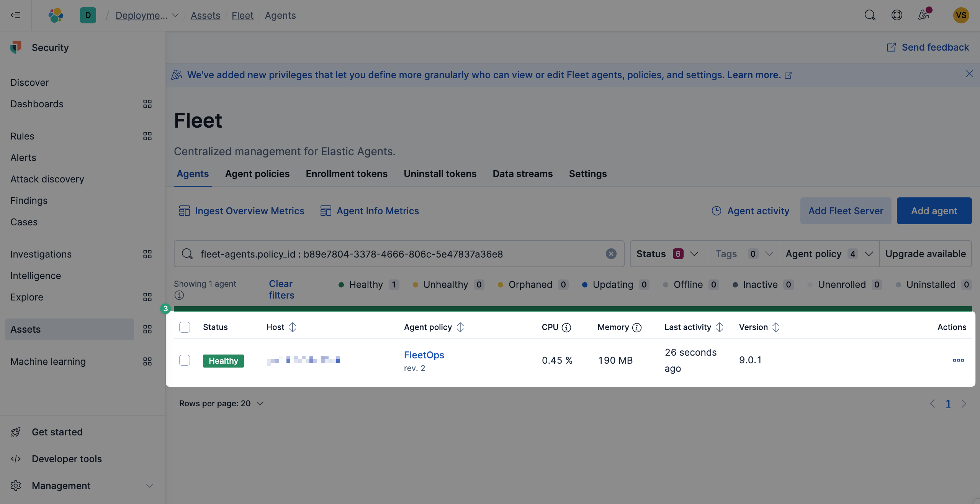The height and width of the screenshot is (504, 980).
Task: Open global search magnifier icon
Action: 870,15
